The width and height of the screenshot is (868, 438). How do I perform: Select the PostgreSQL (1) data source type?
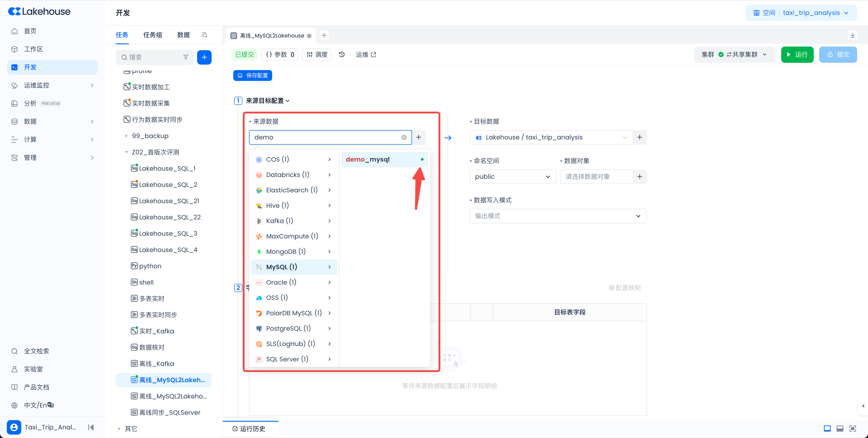click(x=294, y=329)
